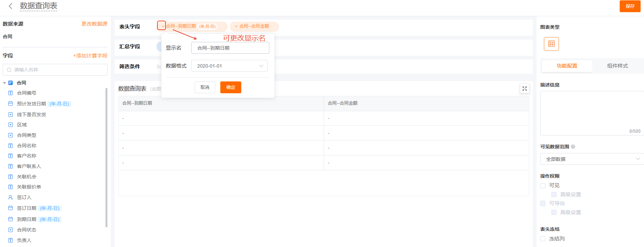Select the table chart type icon
This screenshot has height=247, width=644.
click(551, 44)
